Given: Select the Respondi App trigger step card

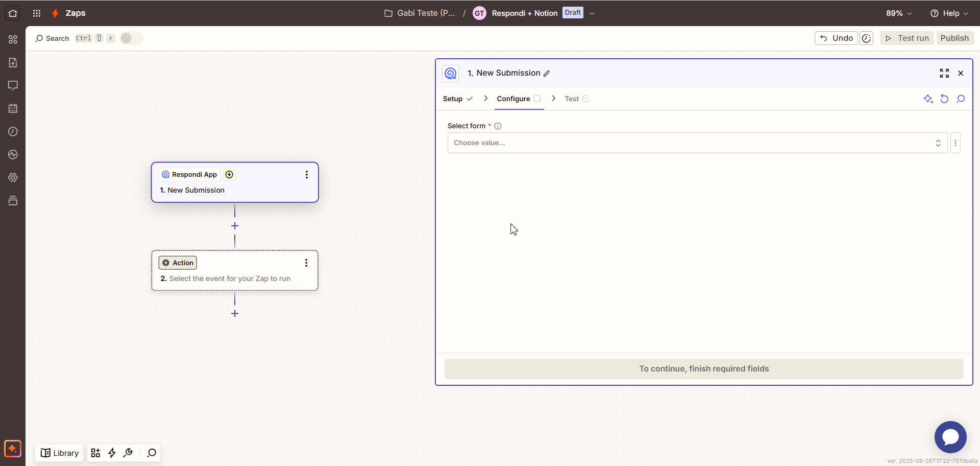Looking at the screenshot, I should tap(235, 182).
